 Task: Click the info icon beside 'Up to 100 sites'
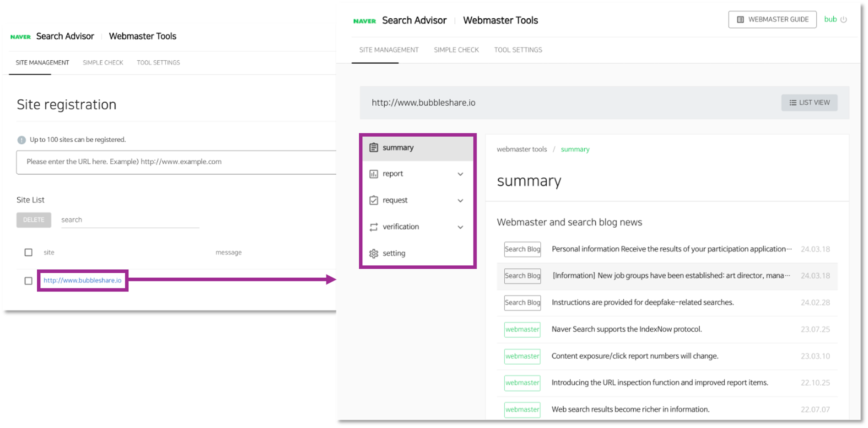(21, 140)
